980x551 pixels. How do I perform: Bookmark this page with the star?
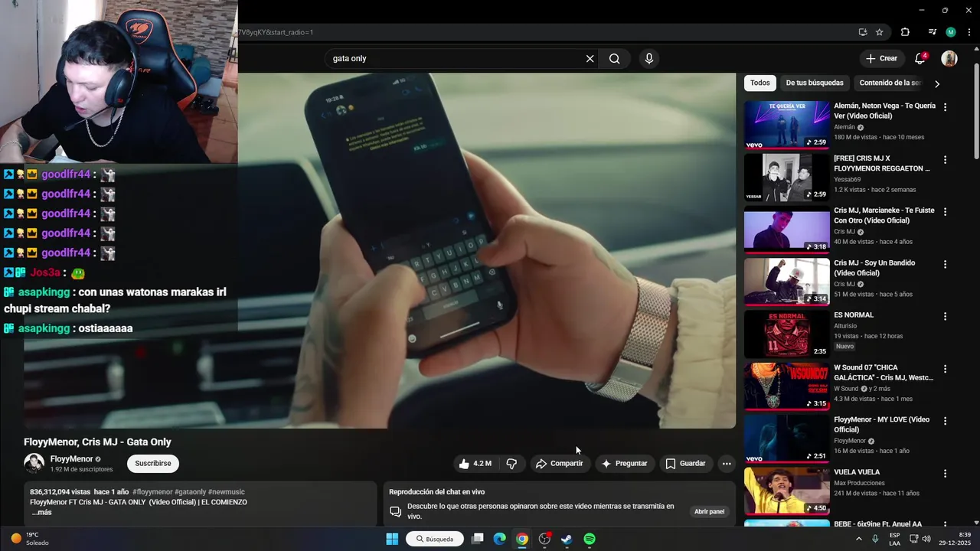coord(880,32)
